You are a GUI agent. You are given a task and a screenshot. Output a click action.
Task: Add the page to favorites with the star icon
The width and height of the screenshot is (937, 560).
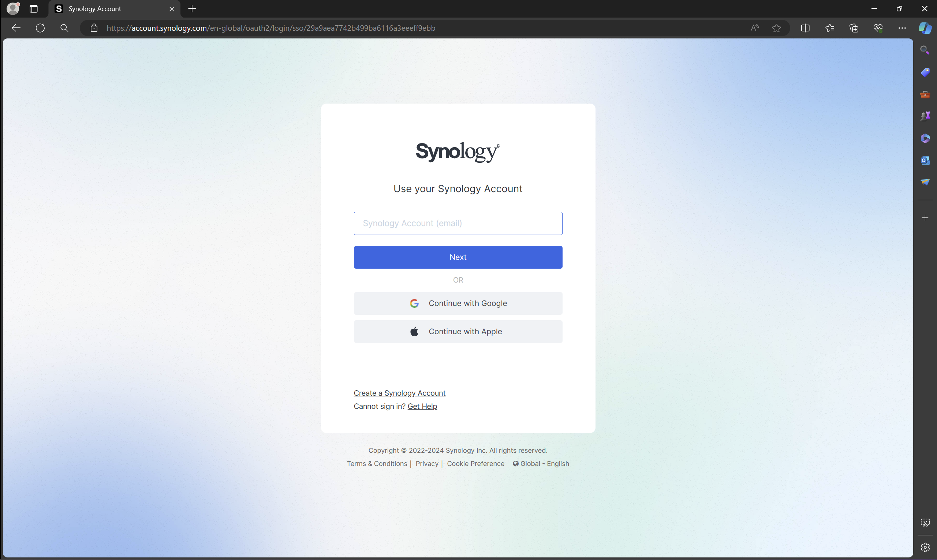click(x=777, y=28)
